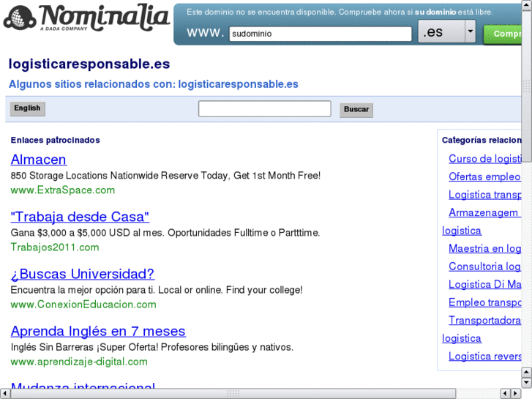Click the green Comprobar button

(503, 34)
